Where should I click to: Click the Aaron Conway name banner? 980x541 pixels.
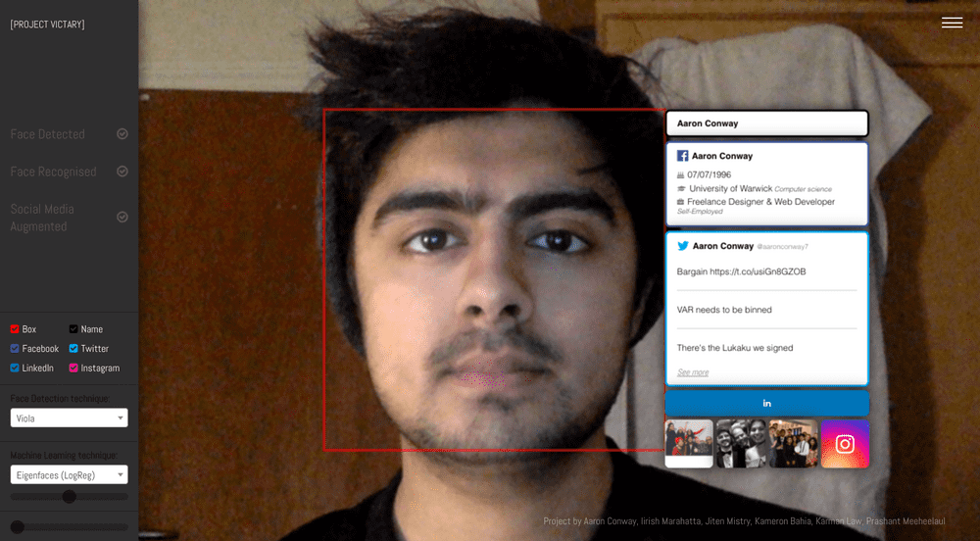pyautogui.click(x=767, y=123)
